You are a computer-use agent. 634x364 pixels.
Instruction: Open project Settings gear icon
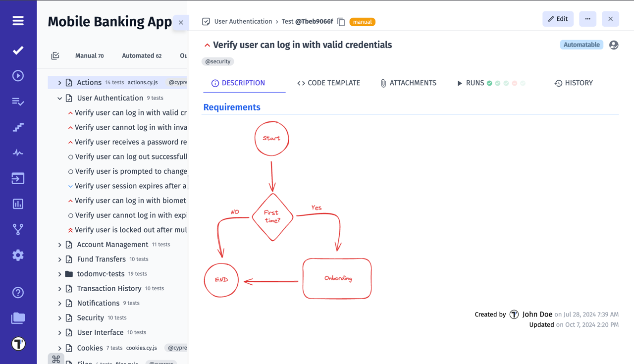tap(18, 255)
